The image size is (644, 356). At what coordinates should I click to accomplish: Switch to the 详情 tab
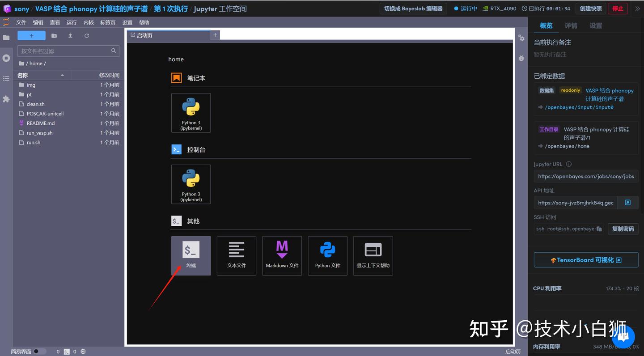point(571,25)
